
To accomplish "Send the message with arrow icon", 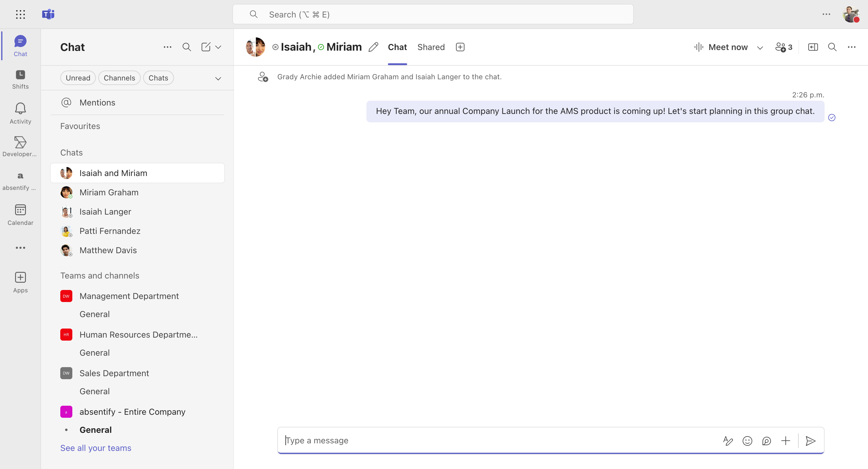I will pyautogui.click(x=810, y=441).
